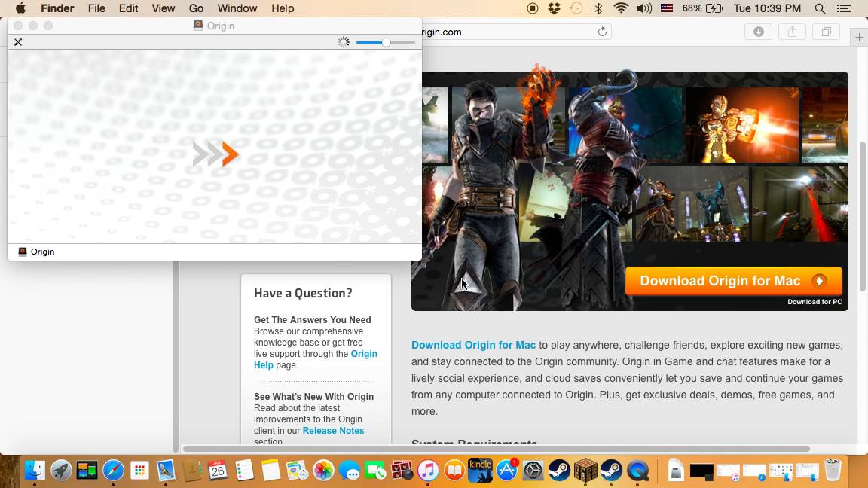Open iBooks in the Dock
The width and height of the screenshot is (868, 488).
454,471
